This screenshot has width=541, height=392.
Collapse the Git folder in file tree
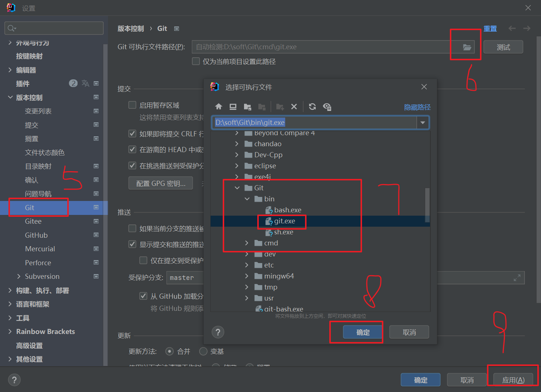(x=237, y=188)
